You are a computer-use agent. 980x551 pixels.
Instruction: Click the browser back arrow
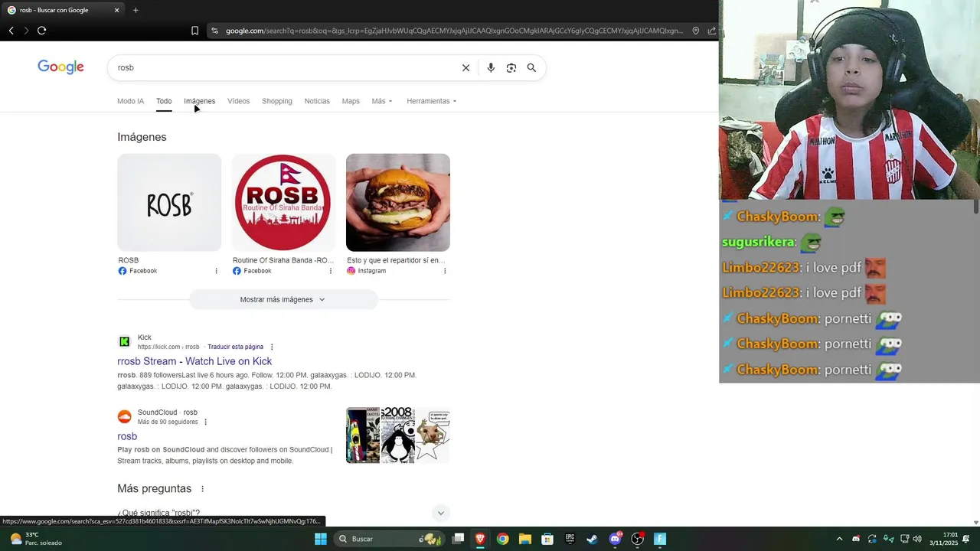point(11,31)
